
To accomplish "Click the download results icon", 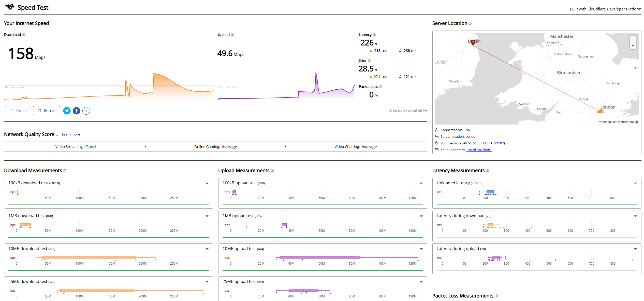I will [x=86, y=111].
